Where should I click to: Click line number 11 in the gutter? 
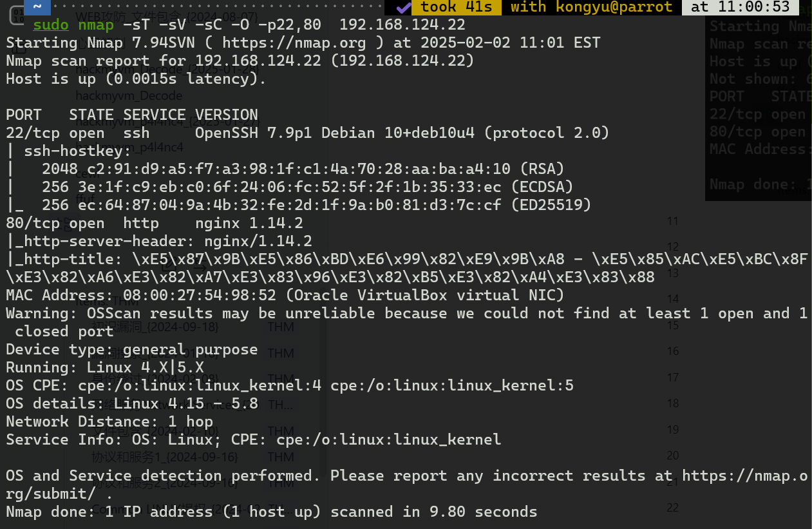[x=673, y=221]
